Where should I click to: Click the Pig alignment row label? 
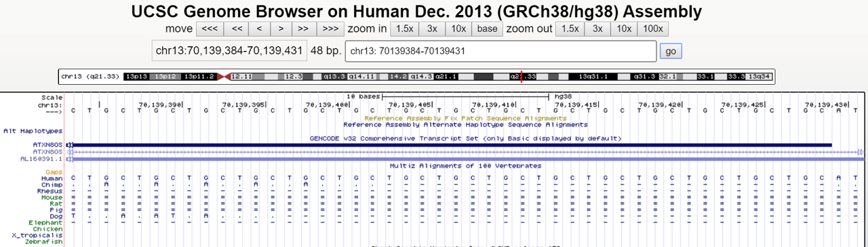click(x=56, y=210)
